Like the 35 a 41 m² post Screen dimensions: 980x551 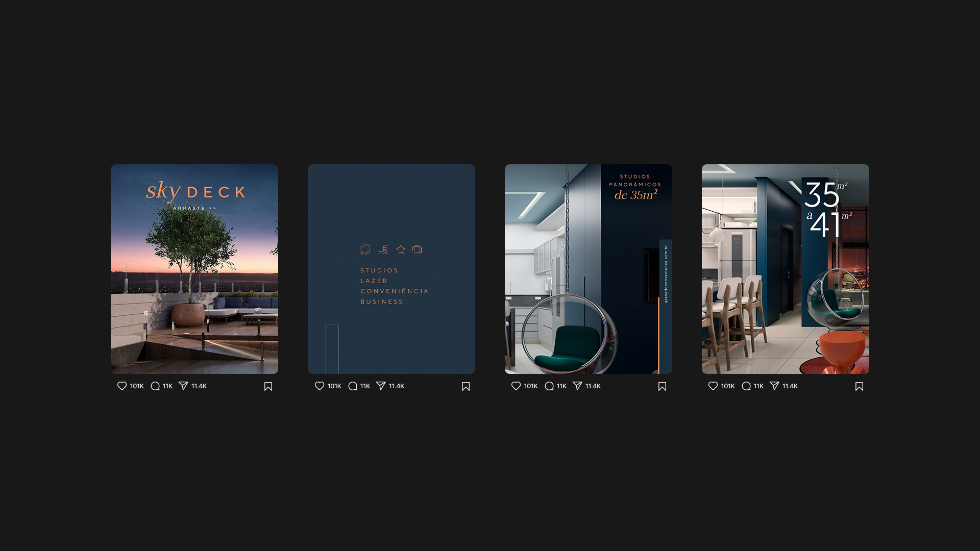(x=713, y=386)
